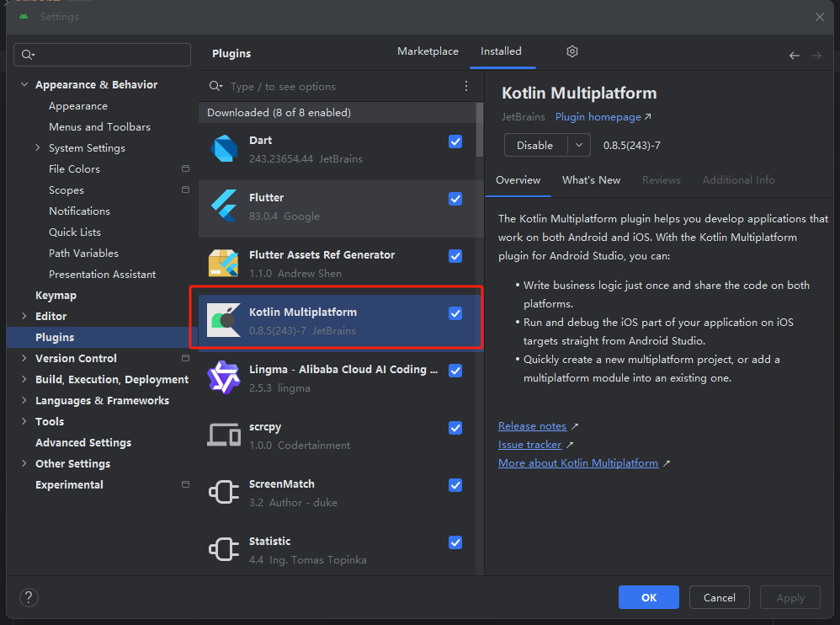Screen dimensions: 840x625
Task: Open help with the question mark
Action: click(x=29, y=597)
